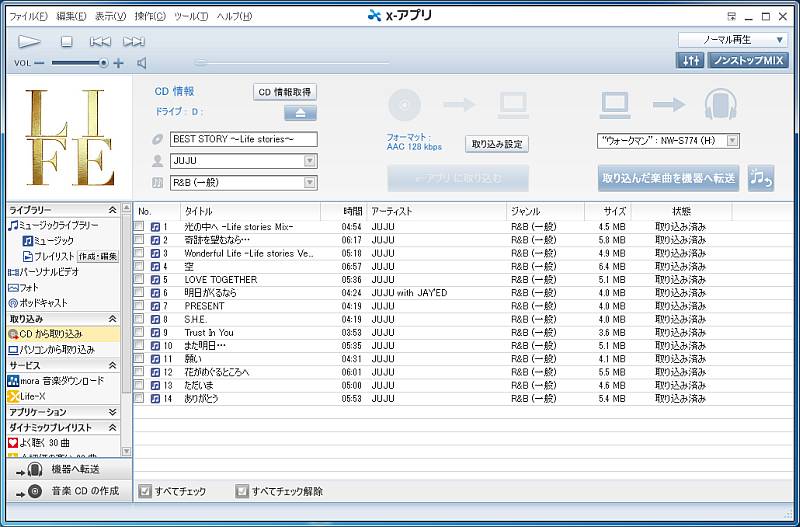The image size is (800, 527).
Task: Open the equalizer settings icon
Action: [690, 60]
